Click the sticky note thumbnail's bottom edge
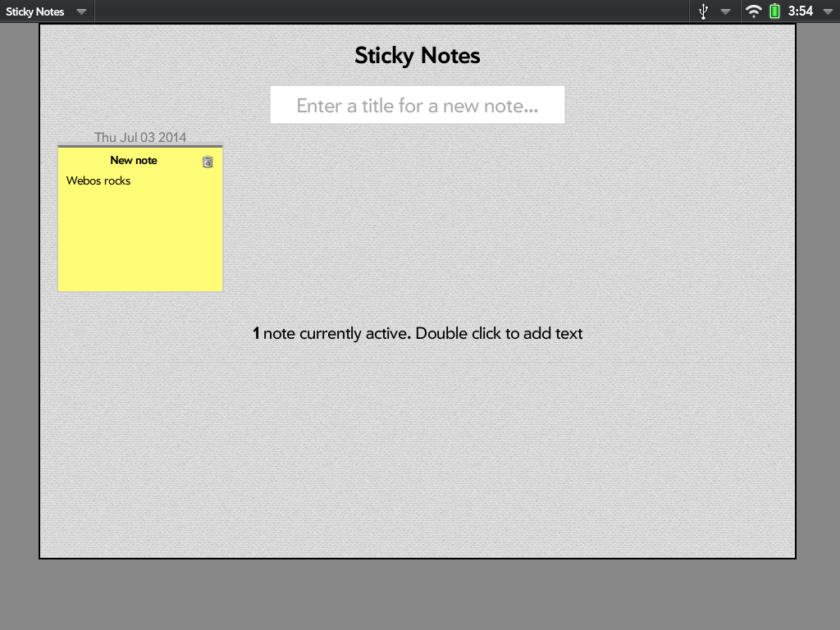The height and width of the screenshot is (630, 840). (x=140, y=290)
